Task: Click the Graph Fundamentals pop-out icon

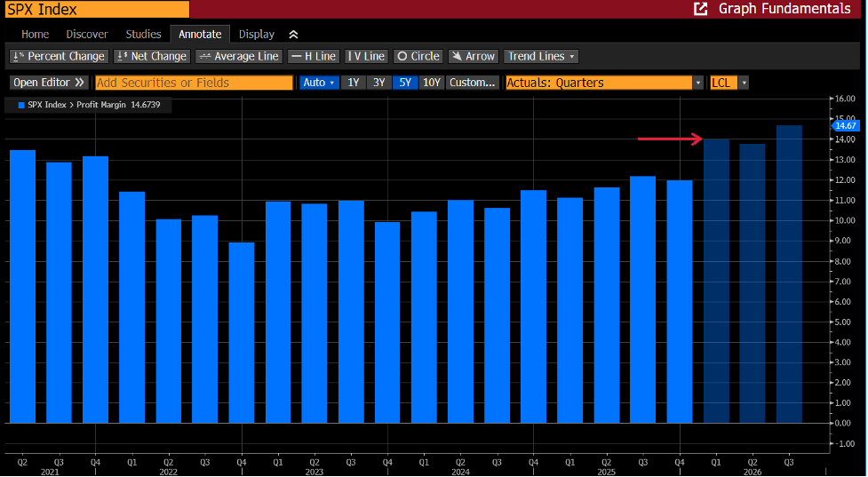Action: [701, 9]
